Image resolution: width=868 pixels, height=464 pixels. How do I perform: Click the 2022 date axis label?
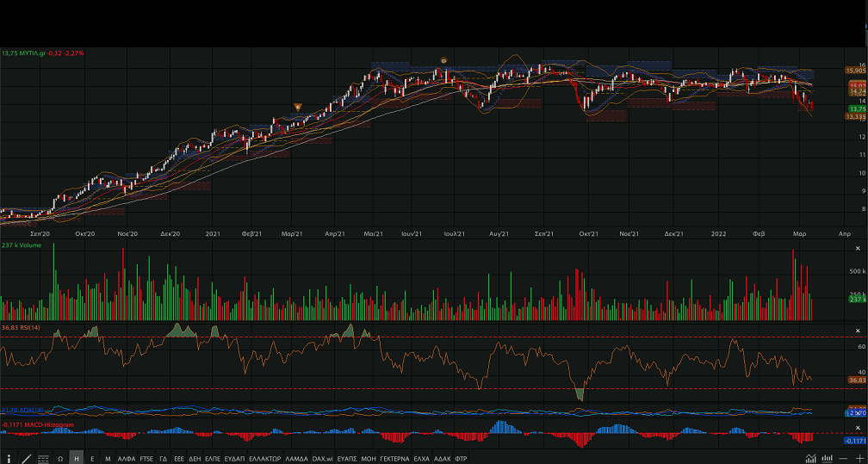coord(718,233)
